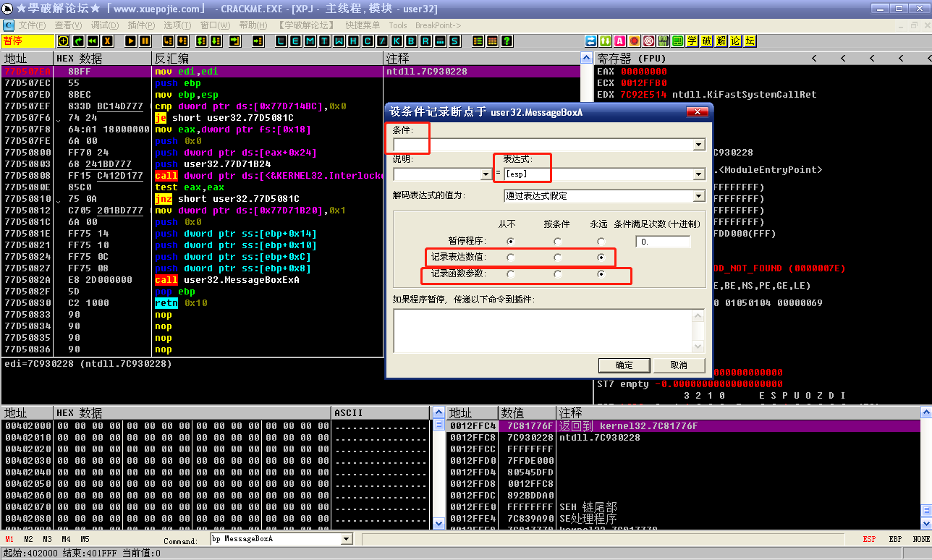Open Threads window with the T icon
This screenshot has height=560, width=932.
click(x=324, y=41)
